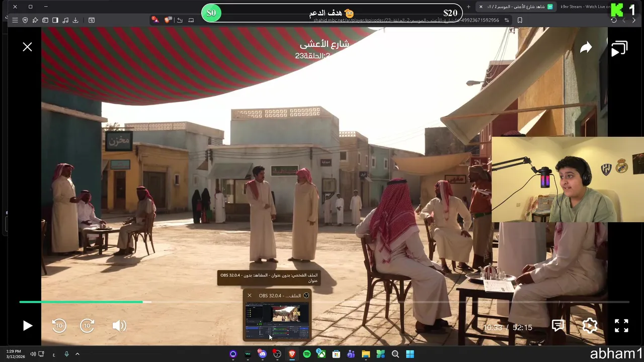The image size is (644, 362).
Task: Open the browser main menu
Action: [x=15, y=20]
